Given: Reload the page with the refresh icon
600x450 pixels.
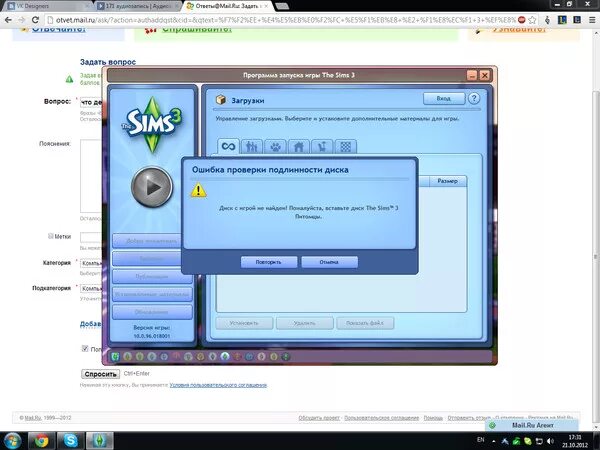Looking at the screenshot, I should point(35,20).
